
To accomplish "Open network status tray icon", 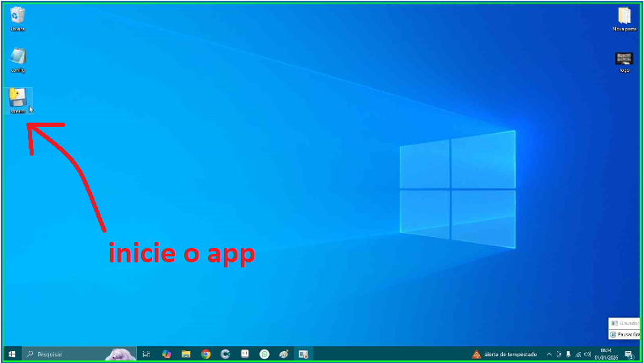I will click(x=578, y=354).
